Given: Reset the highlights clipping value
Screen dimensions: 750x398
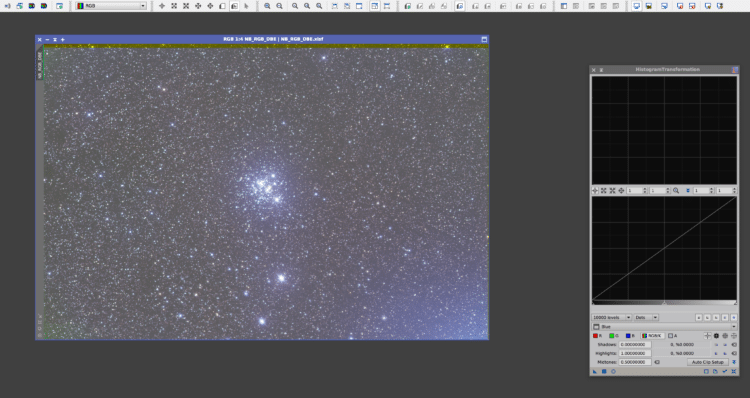Looking at the screenshot, I should pyautogui.click(x=734, y=353).
